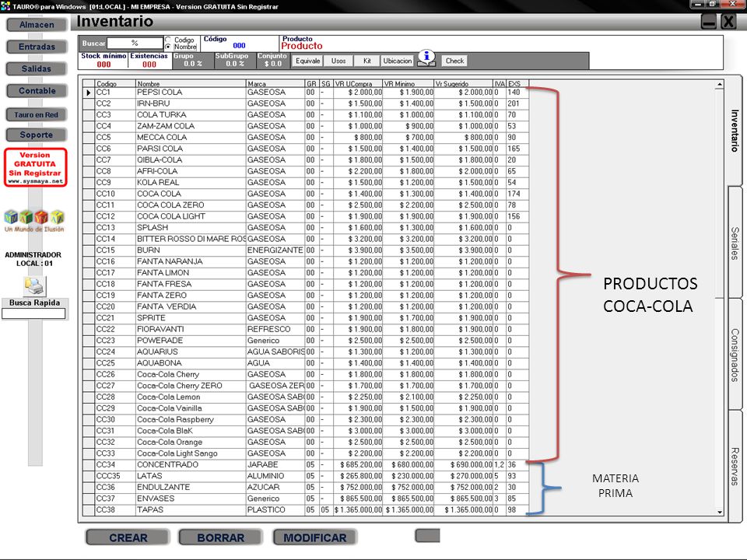Click the MODIFICAR button
Screen dimensions: 747x560
[x=315, y=537]
